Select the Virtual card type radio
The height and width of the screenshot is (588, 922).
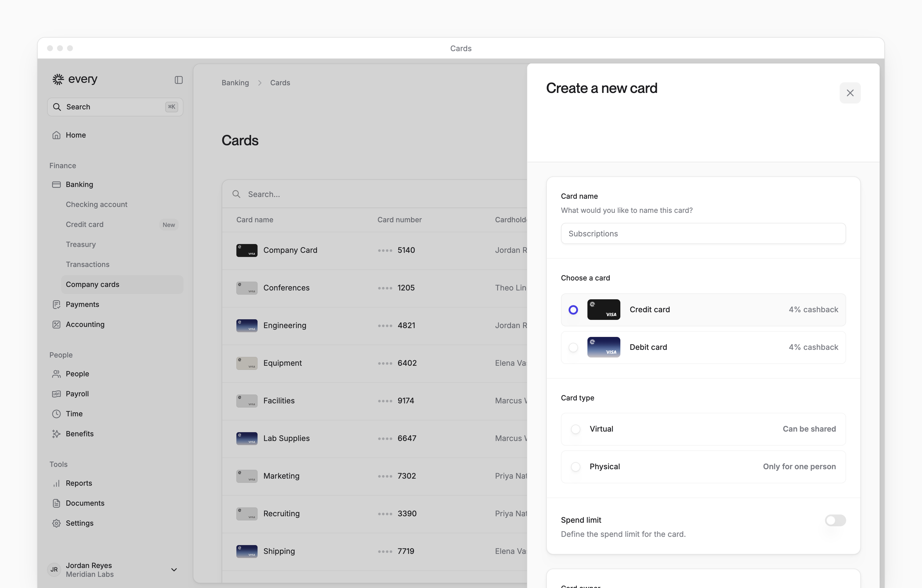coord(575,429)
